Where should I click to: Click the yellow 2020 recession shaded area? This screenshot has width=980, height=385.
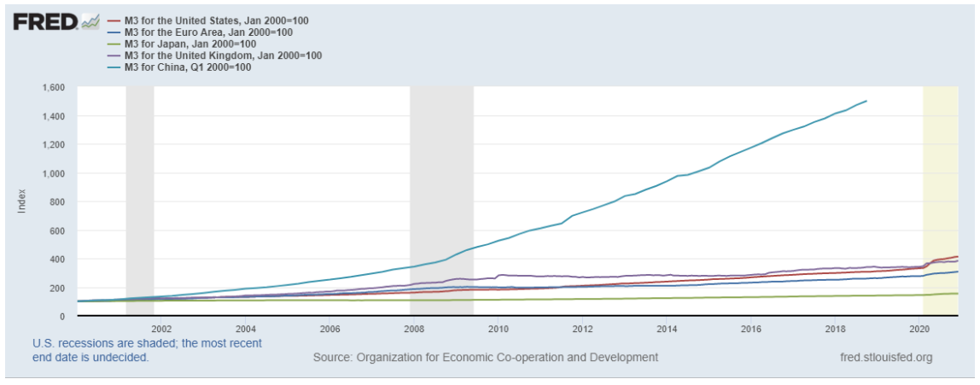(941, 201)
